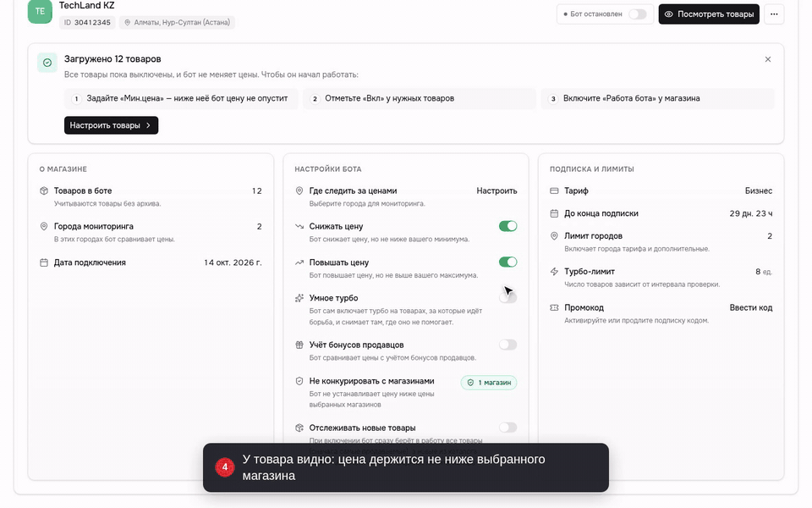Open 'Посмотреть товары' button
Image resolution: width=812 pixels, height=508 pixels.
tap(709, 14)
